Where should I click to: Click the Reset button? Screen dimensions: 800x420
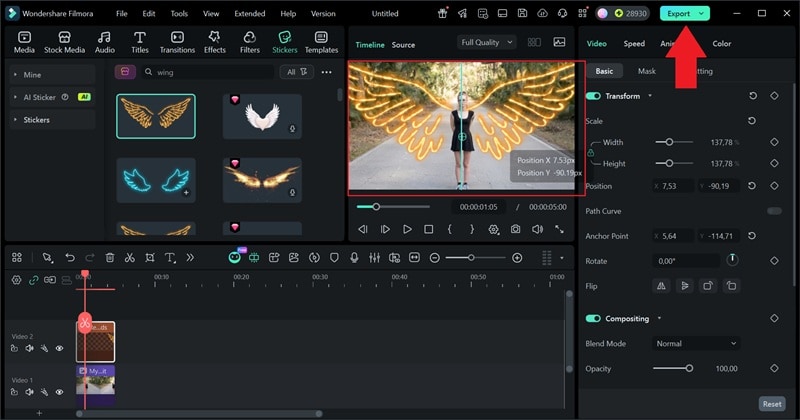[771, 404]
